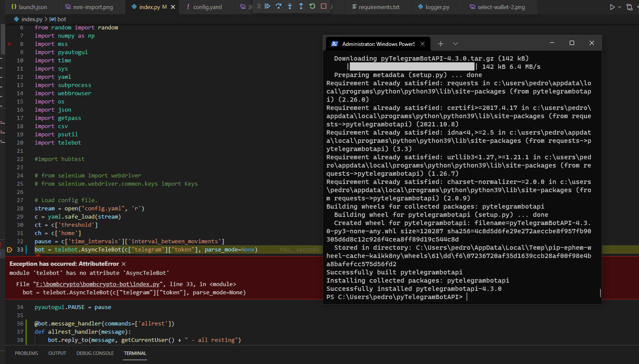The width and height of the screenshot is (639, 364).
Task: Open the changes view icon beside Run button
Action: click(x=630, y=6)
